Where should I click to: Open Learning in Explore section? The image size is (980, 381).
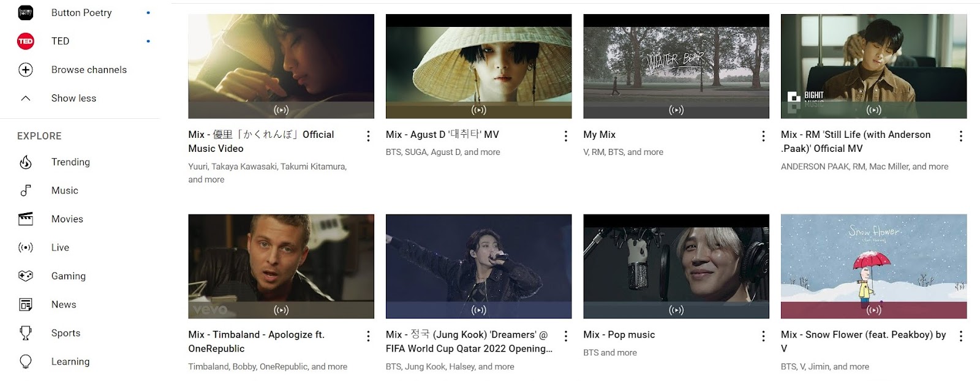(x=70, y=361)
